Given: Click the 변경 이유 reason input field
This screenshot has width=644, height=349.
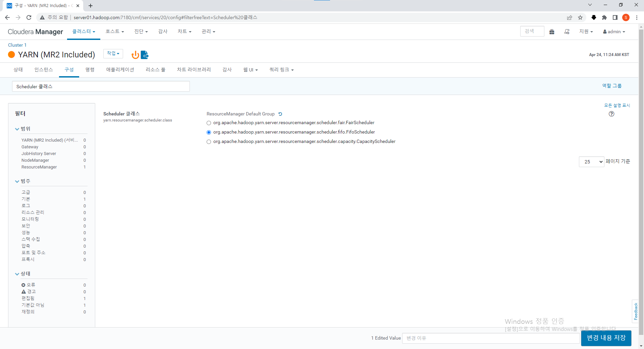Looking at the screenshot, I should coord(491,338).
